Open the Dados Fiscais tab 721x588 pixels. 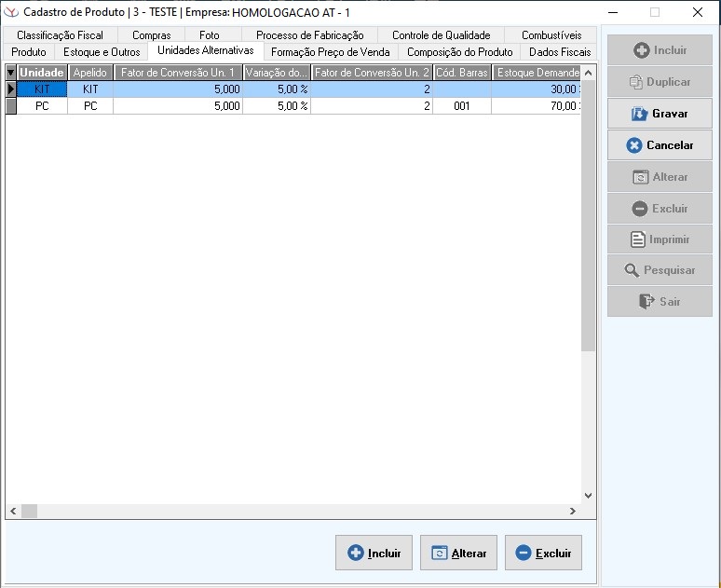[559, 52]
